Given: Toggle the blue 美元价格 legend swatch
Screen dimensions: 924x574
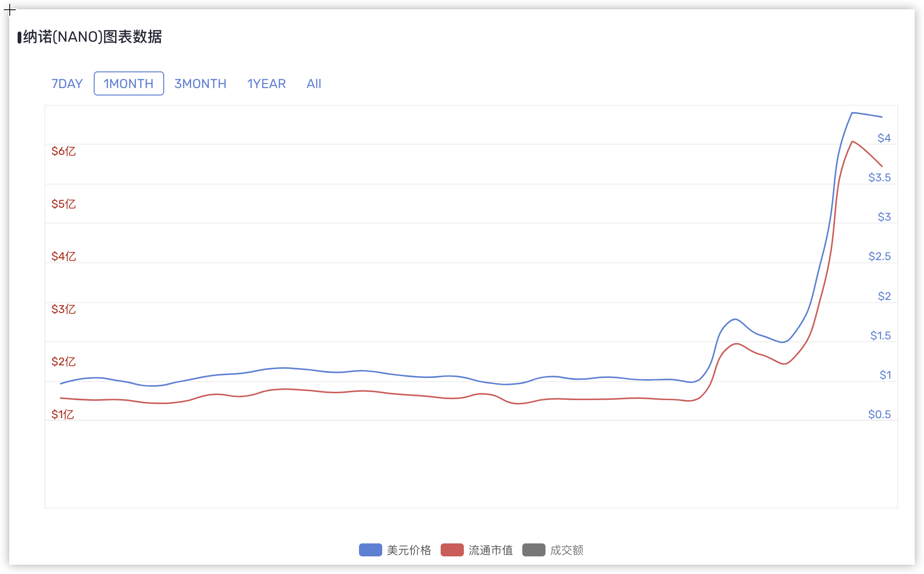Looking at the screenshot, I should click(370, 550).
